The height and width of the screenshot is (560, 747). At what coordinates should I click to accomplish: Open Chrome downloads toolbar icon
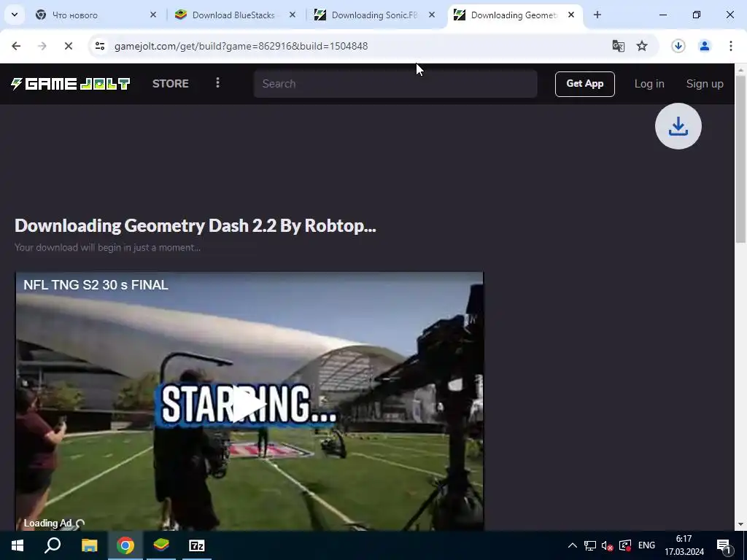point(678,46)
